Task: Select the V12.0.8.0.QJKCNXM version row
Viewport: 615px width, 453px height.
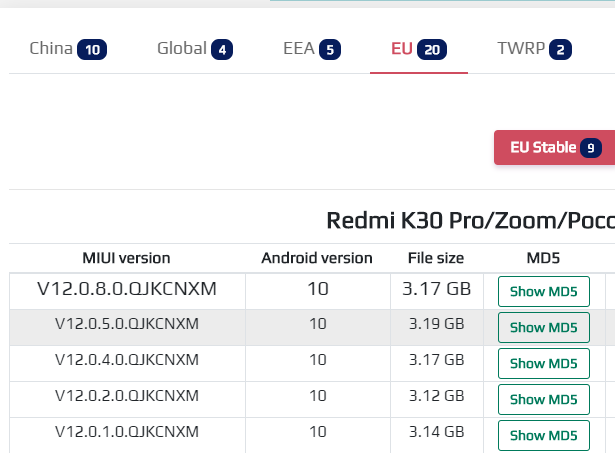Action: [312, 291]
